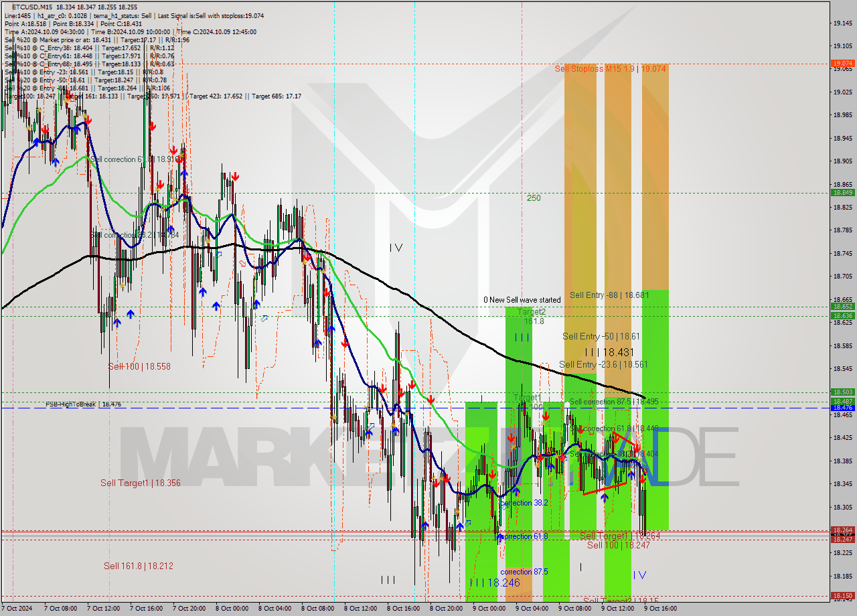This screenshot has height=616, width=857.
Task: Click the '9 Oct 16:00' time label
Action: (661, 609)
